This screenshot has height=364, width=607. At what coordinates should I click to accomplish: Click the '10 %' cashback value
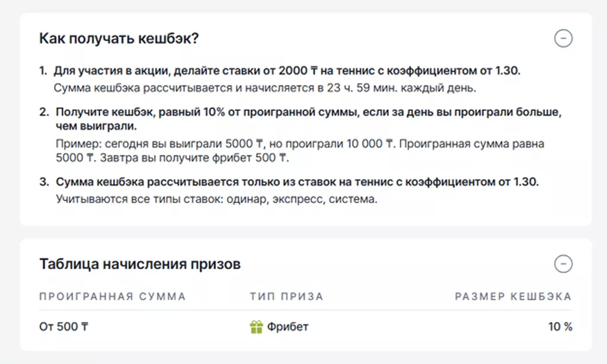(560, 327)
